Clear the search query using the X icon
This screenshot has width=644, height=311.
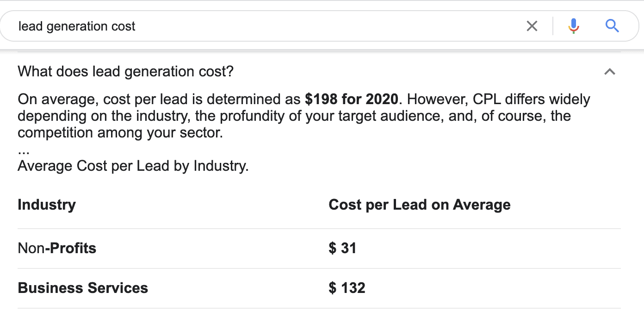click(x=532, y=26)
